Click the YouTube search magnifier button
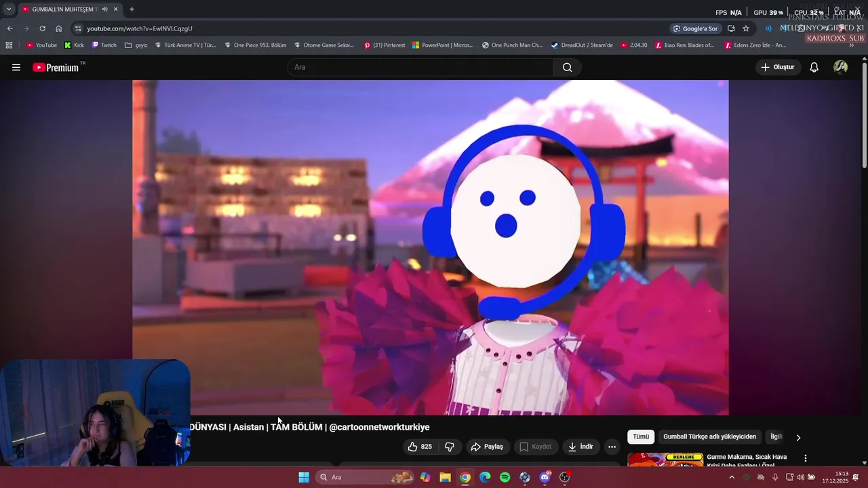Screen dimensions: 868x488 click(x=567, y=67)
